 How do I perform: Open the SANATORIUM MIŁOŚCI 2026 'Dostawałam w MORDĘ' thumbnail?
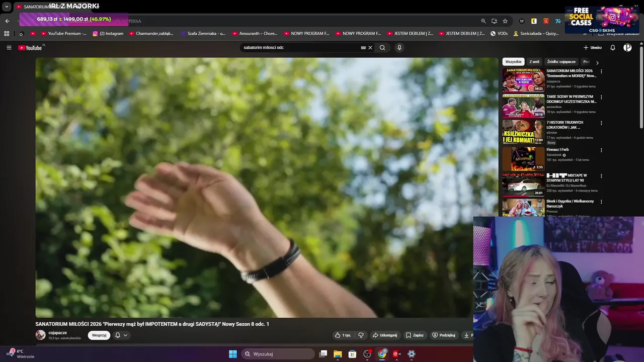(523, 80)
